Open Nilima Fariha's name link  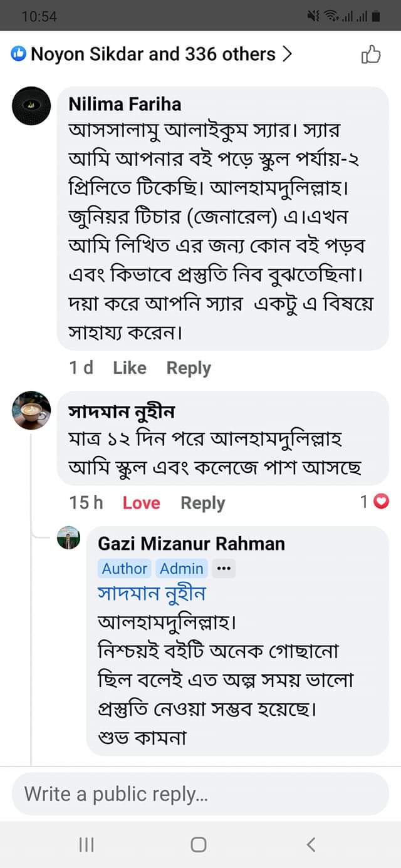[x=125, y=104]
